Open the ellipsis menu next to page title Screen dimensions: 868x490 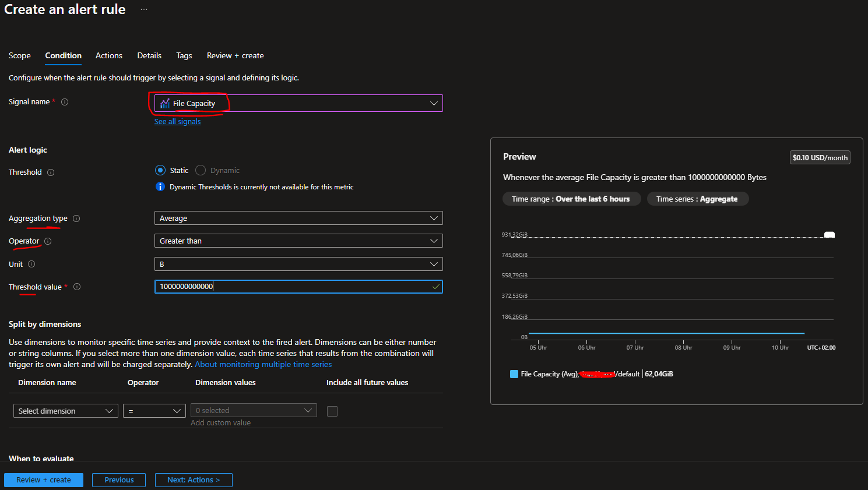144,9
